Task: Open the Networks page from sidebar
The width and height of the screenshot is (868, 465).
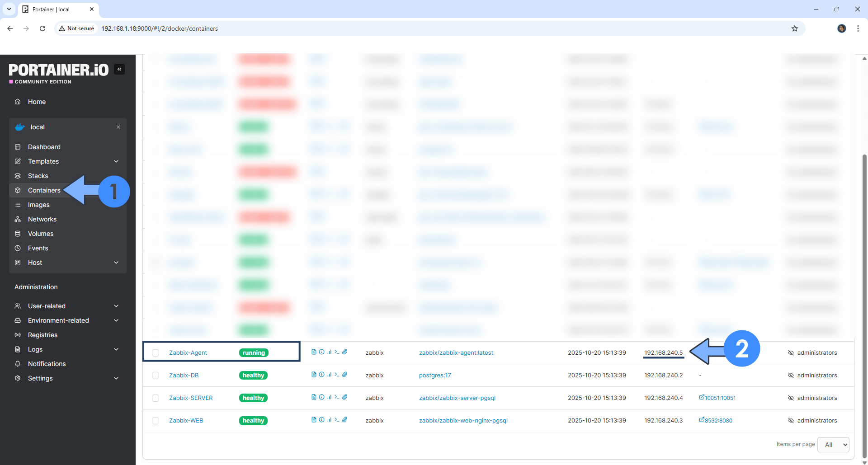Action: click(x=42, y=219)
